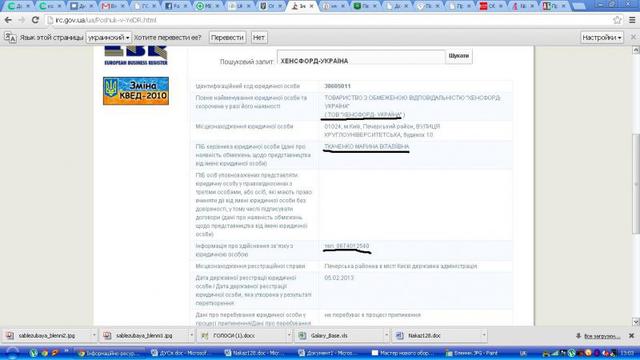Click the underlined ТОВ "ХЕНСФОРД-УКРАЇНА" short name
Viewport: 640px width, 360px height.
coord(363,114)
